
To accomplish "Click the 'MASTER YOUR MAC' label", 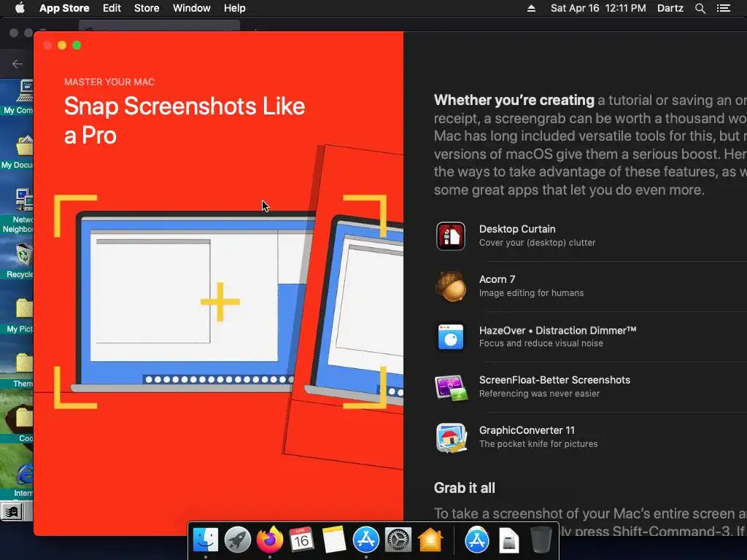I will coord(109,82).
